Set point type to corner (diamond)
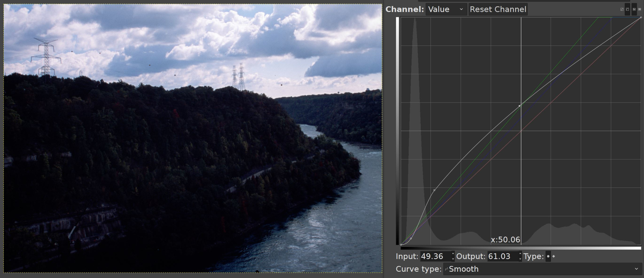Screen dimensions: 644x278 [554, 257]
